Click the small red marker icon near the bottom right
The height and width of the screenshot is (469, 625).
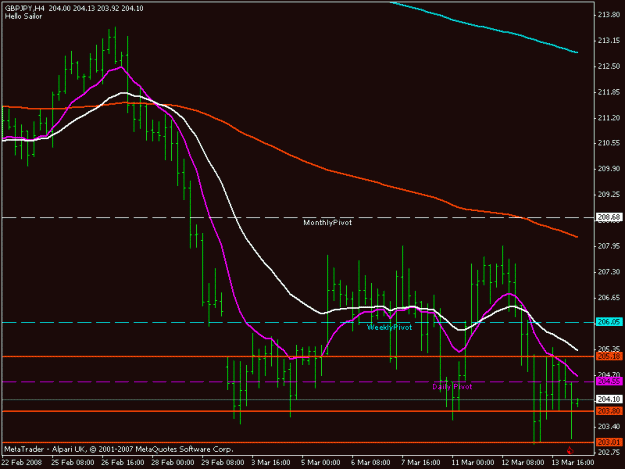click(x=570, y=450)
